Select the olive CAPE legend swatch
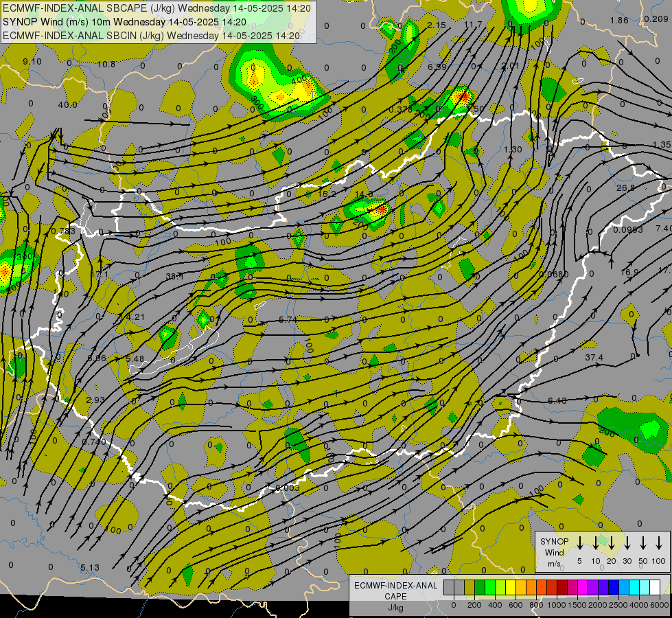Screen dimensions: 672x618 pyautogui.click(x=470, y=588)
